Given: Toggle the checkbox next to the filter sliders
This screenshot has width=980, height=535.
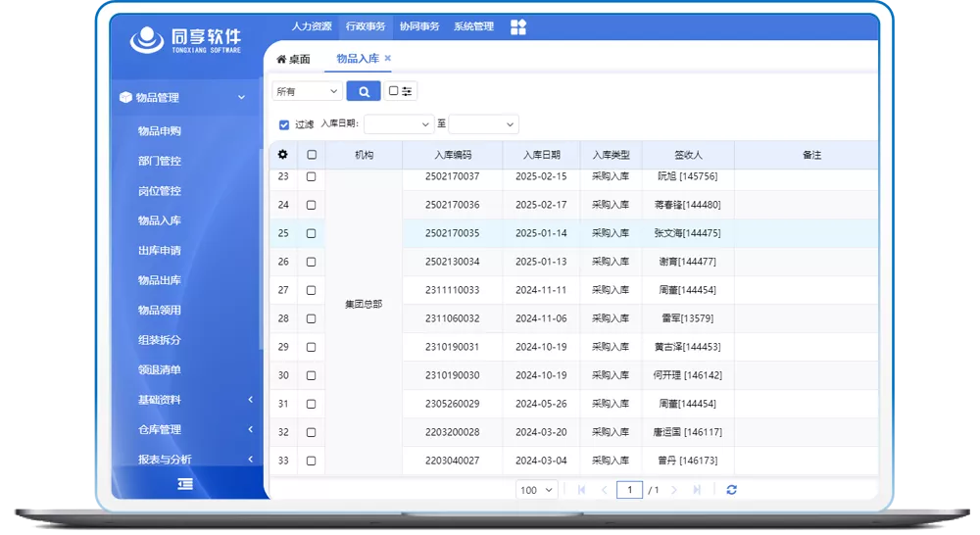Looking at the screenshot, I should (x=393, y=90).
